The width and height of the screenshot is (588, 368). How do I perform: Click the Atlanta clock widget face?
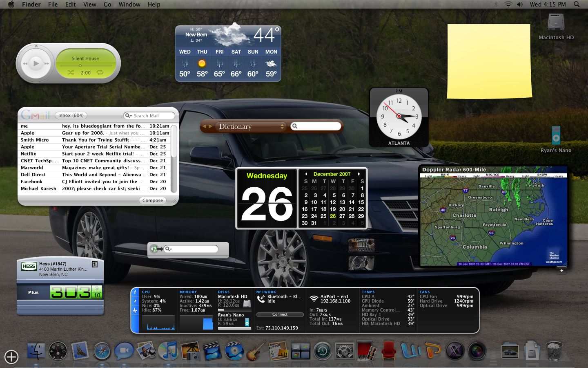[399, 117]
